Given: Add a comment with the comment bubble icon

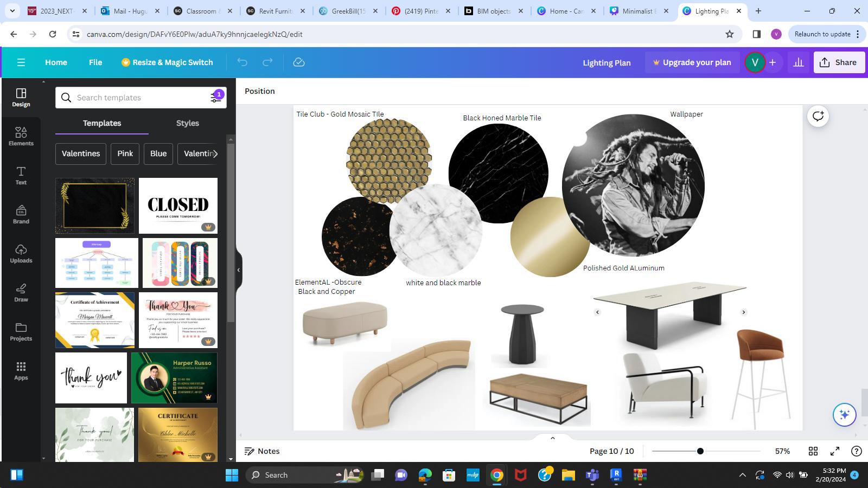Looking at the screenshot, I should click(818, 116).
